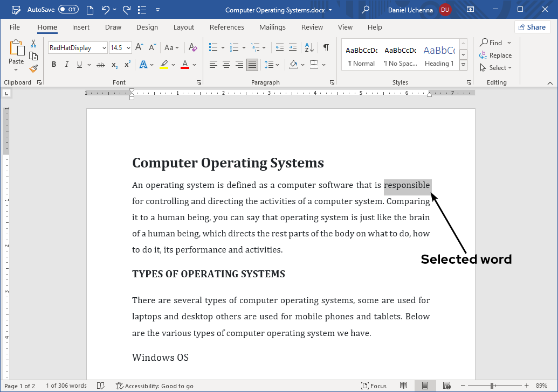Apply bullet list formatting
558x392 pixels.
[213, 47]
